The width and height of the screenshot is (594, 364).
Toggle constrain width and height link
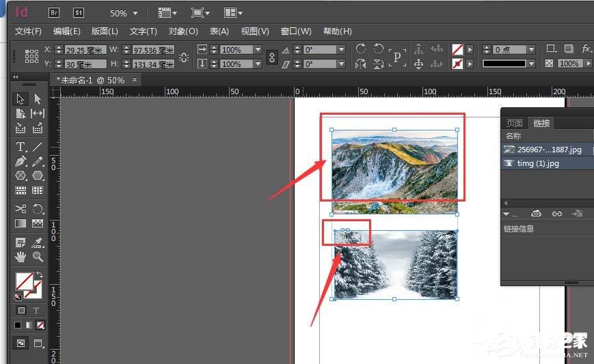tap(184, 57)
